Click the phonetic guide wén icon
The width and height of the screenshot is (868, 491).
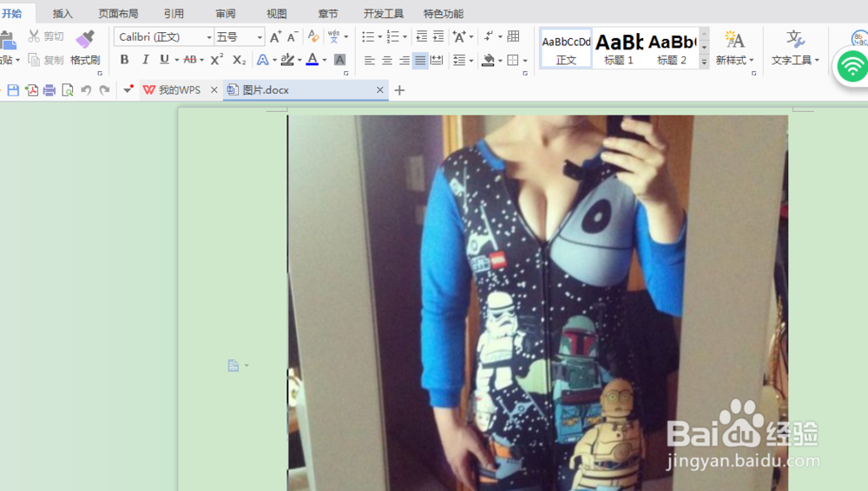334,36
